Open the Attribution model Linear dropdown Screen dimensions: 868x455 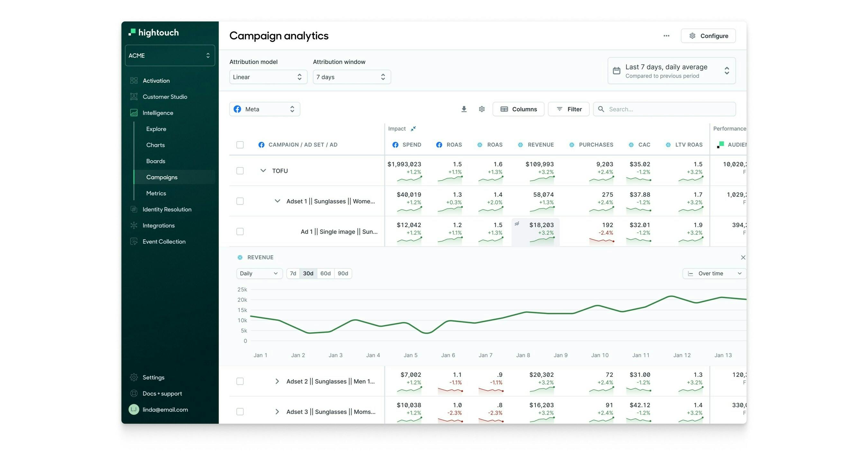tap(268, 77)
